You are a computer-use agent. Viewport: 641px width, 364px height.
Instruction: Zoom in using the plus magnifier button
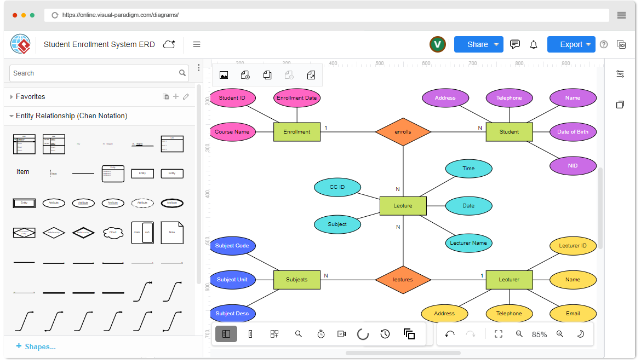(559, 334)
